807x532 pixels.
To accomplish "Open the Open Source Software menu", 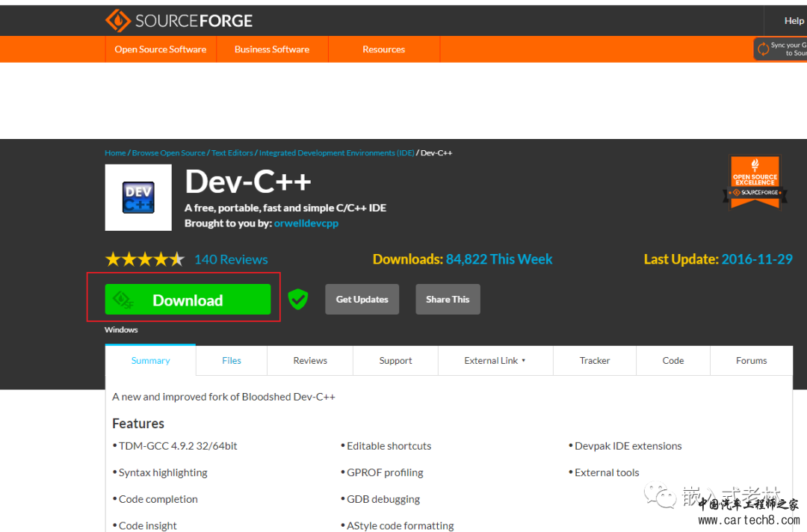I will (x=161, y=49).
